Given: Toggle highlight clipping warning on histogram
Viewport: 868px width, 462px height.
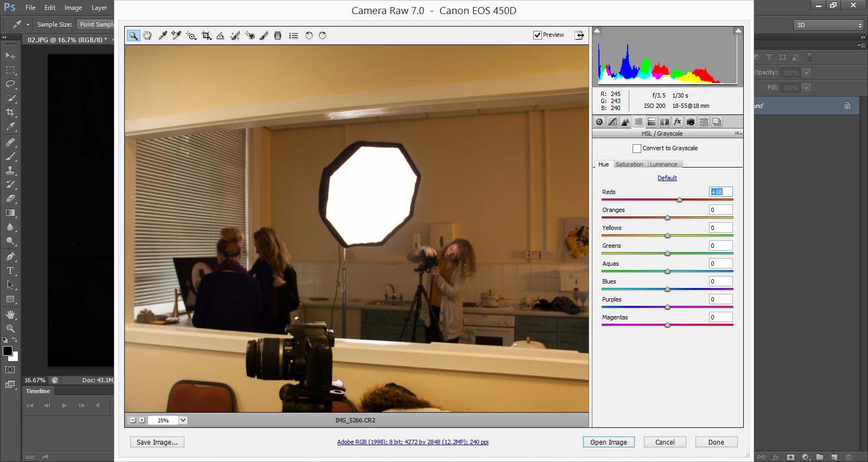Looking at the screenshot, I should pyautogui.click(x=738, y=31).
